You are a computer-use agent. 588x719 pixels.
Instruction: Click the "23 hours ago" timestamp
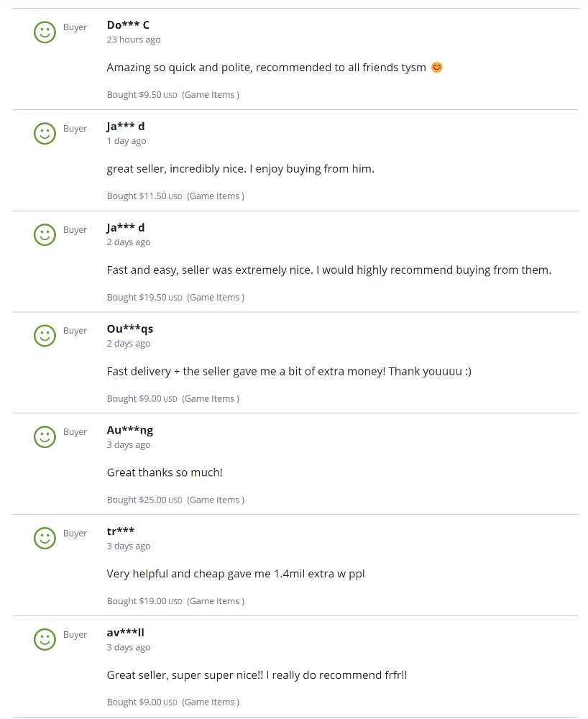134,40
